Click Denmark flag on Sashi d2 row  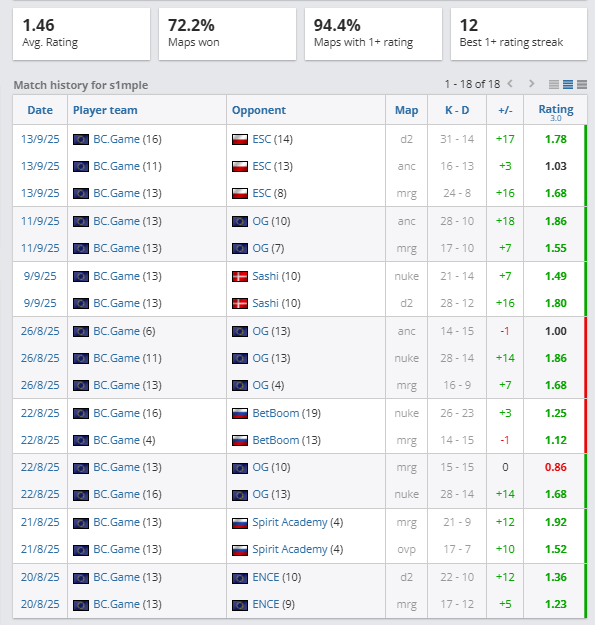pyautogui.click(x=240, y=304)
